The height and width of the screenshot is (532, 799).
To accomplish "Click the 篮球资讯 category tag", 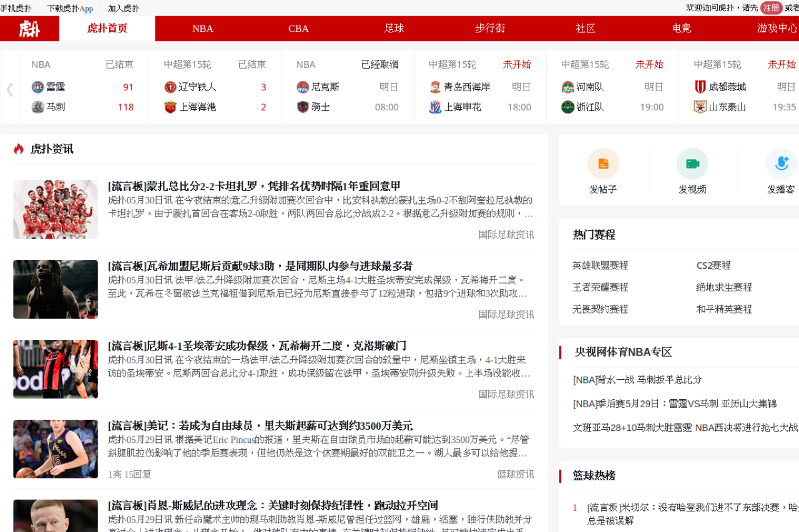I will pyautogui.click(x=516, y=474).
